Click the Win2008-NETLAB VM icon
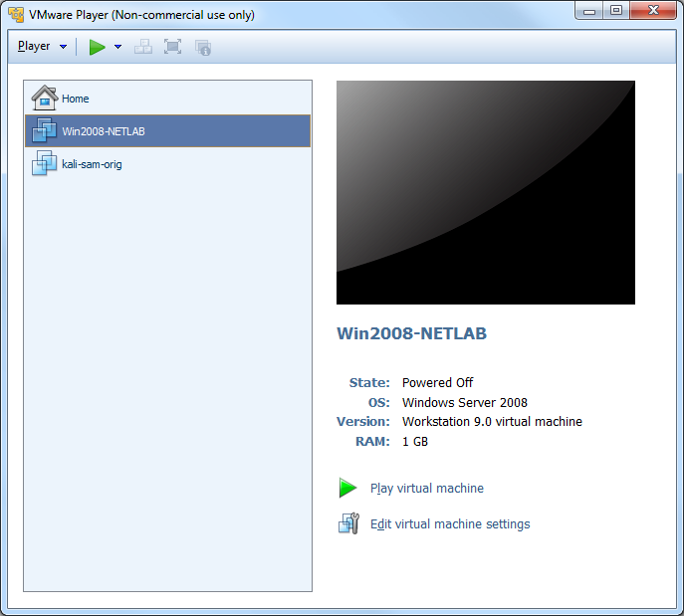684x616 pixels. pos(44,130)
